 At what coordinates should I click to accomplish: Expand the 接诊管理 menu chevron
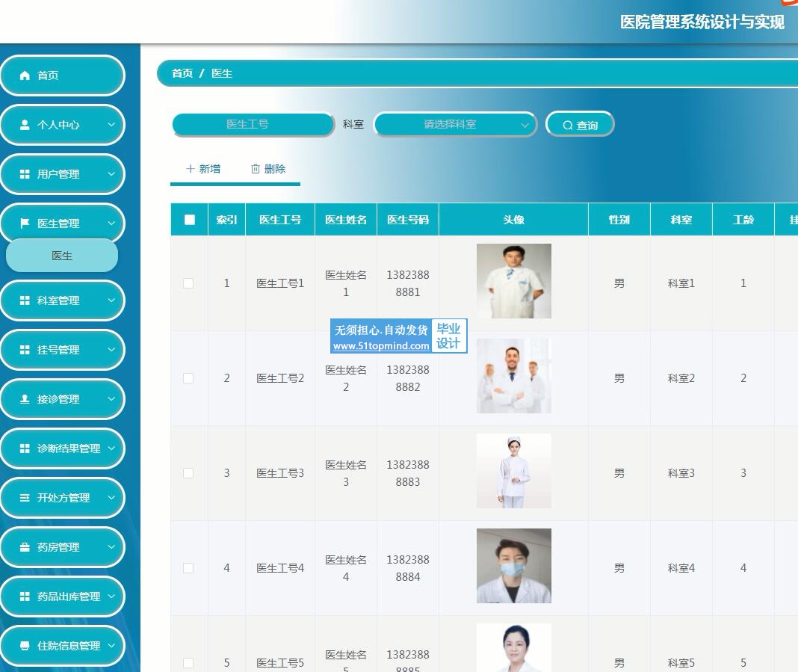tap(111, 398)
